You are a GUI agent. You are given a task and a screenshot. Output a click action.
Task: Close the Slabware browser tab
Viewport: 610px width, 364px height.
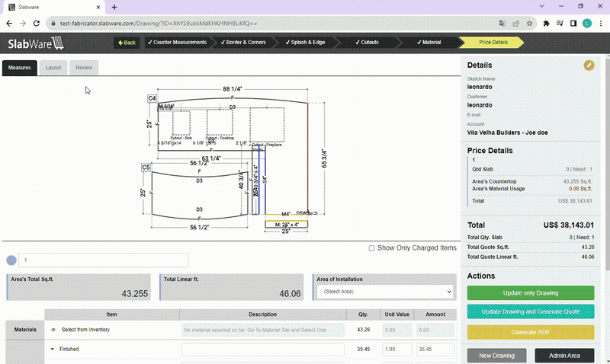tap(98, 7)
